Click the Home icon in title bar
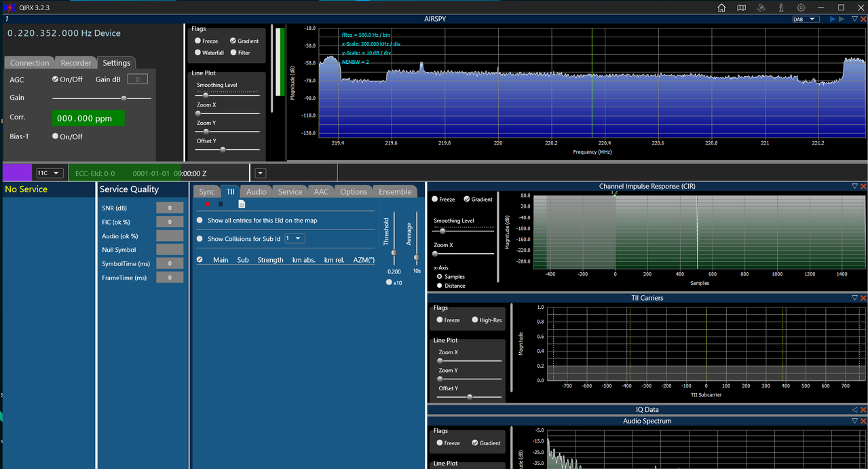The width and height of the screenshot is (868, 469). [721, 7]
